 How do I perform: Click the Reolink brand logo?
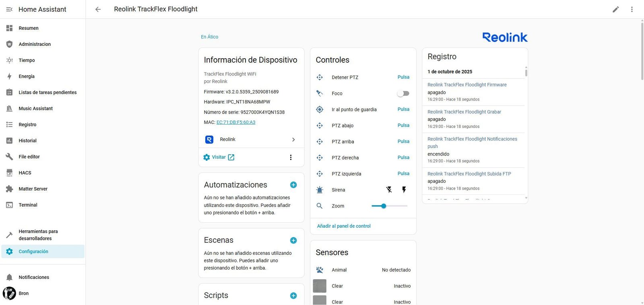tap(505, 37)
